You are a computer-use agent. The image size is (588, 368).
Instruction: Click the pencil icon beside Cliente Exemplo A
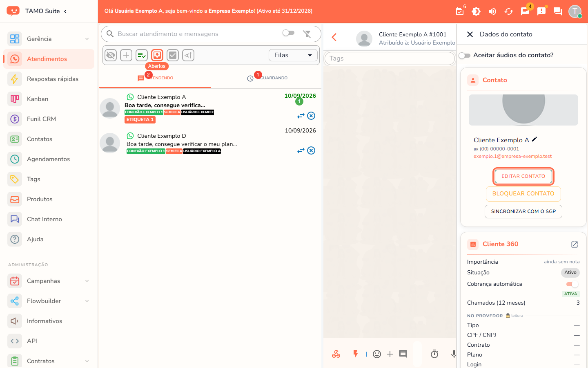click(x=535, y=139)
